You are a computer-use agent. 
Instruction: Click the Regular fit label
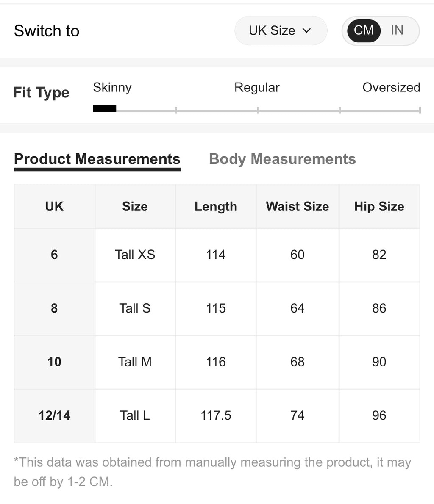pyautogui.click(x=256, y=87)
